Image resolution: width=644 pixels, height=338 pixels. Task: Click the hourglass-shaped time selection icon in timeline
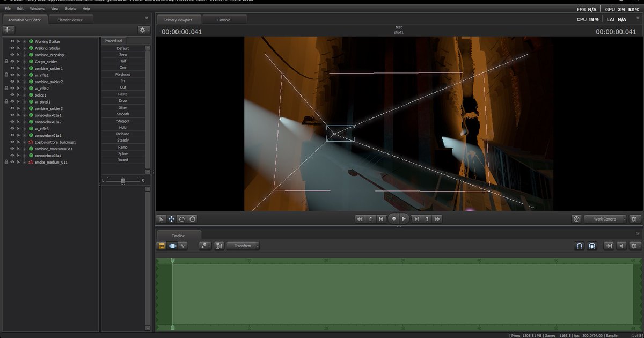point(219,246)
